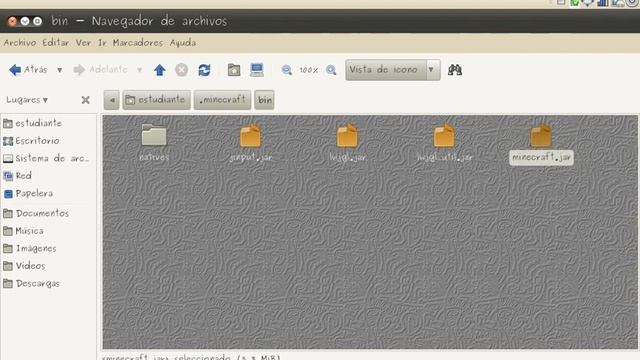Go to estudiante in the path bar
The image size is (640, 360).
point(156,100)
